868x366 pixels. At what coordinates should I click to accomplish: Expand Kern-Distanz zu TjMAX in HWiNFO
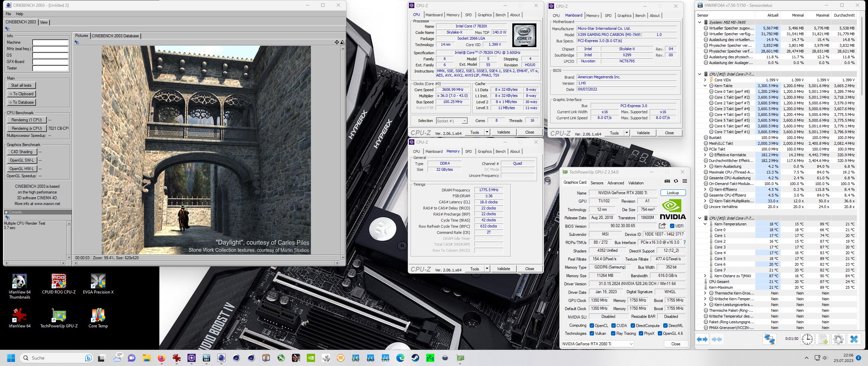click(x=705, y=276)
